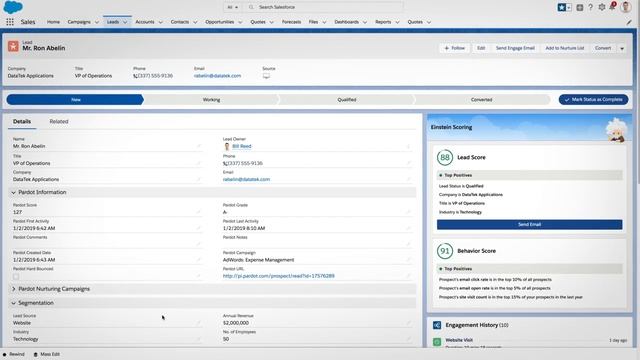Click Add to Nurture List button
Image resolution: width=640 pixels, height=360 pixels.
[x=564, y=48]
